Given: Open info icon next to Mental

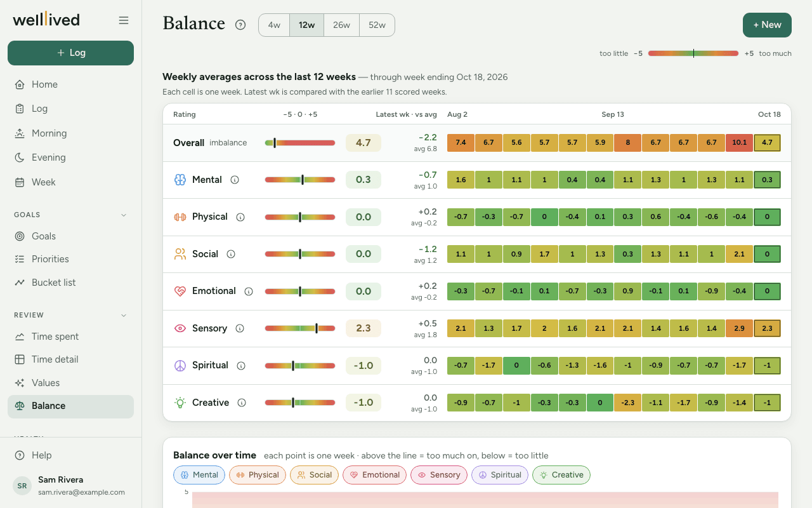Looking at the screenshot, I should pyautogui.click(x=235, y=180).
